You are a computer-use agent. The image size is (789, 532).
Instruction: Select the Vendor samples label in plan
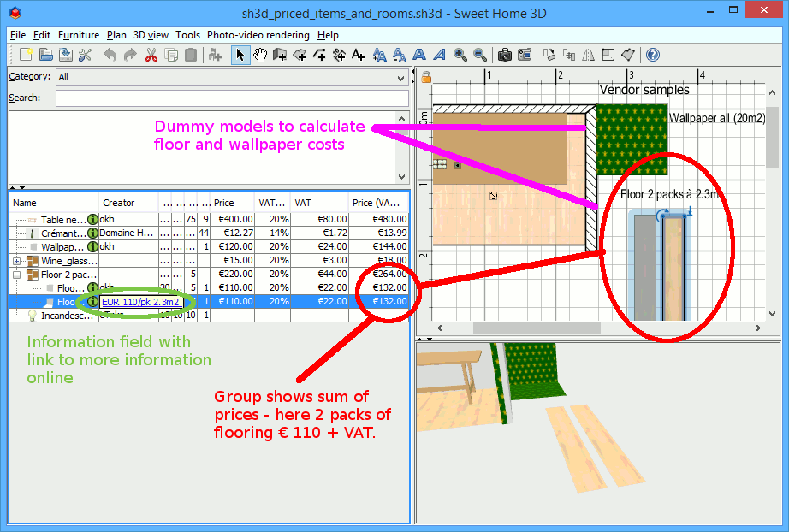point(644,90)
